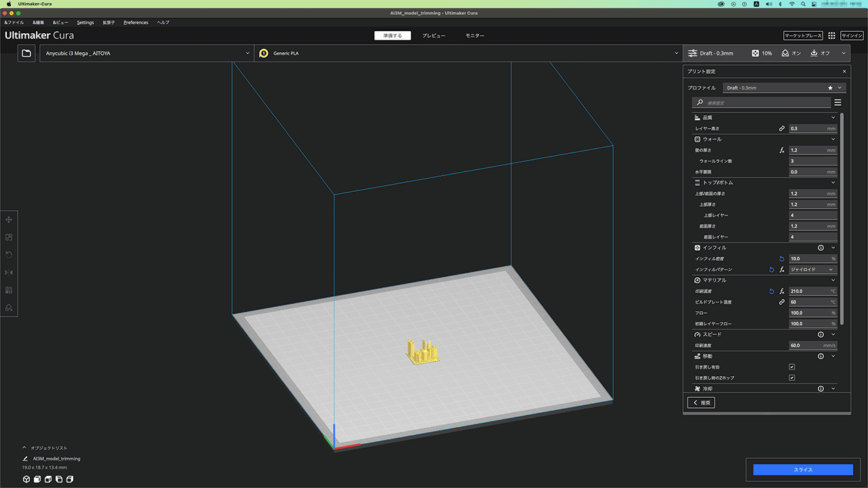Click the サインイン button
The height and width of the screenshot is (488, 868).
[x=852, y=35]
